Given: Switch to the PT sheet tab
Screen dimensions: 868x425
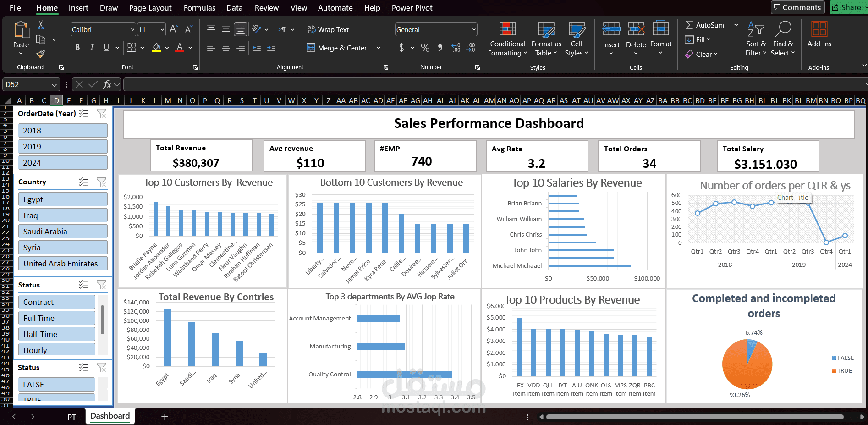Looking at the screenshot, I should click(71, 417).
